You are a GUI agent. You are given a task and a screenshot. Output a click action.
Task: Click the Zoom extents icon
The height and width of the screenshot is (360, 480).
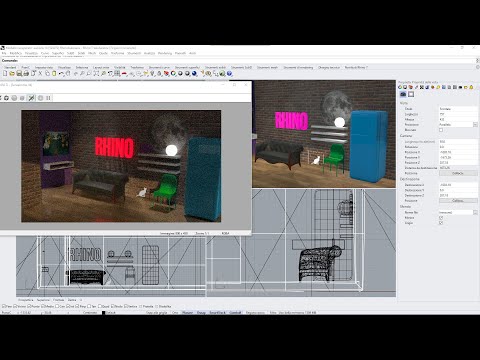point(96,73)
